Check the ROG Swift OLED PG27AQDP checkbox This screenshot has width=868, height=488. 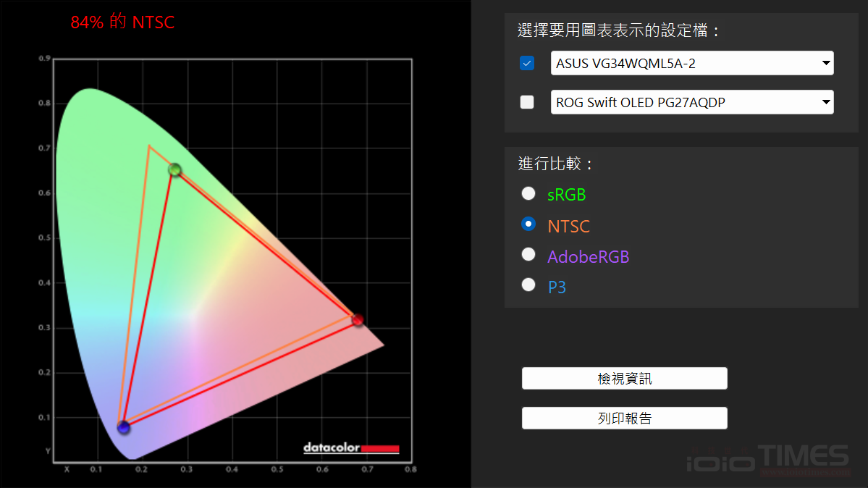(x=527, y=102)
